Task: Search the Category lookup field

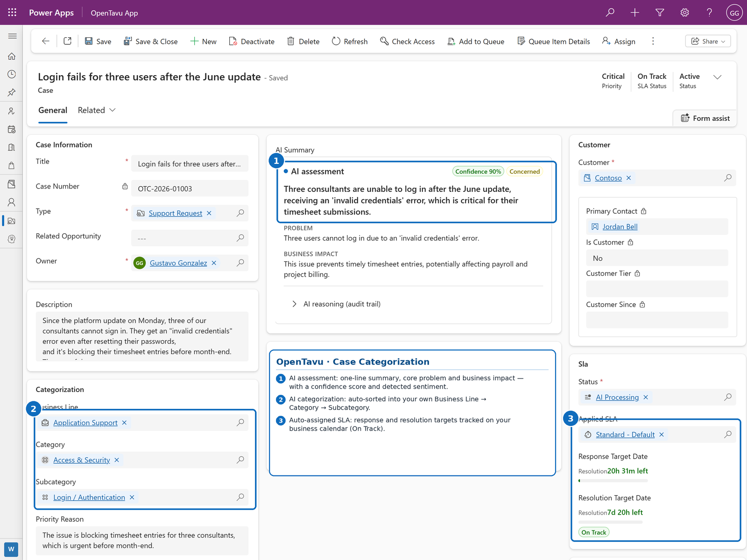Action: [x=240, y=460]
